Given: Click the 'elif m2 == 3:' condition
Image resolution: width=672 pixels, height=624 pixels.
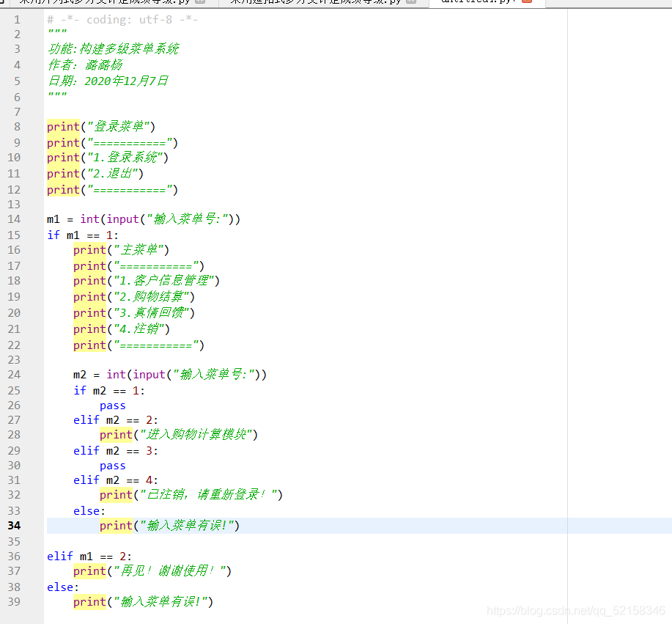Looking at the screenshot, I should click(x=116, y=451).
